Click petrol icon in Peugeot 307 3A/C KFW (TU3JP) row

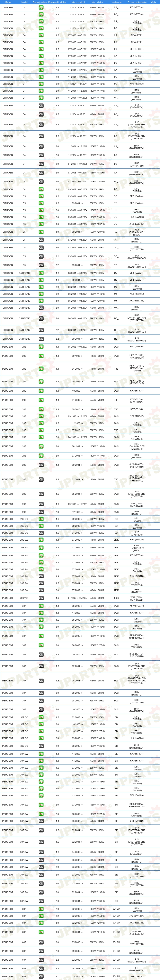(41, 606)
